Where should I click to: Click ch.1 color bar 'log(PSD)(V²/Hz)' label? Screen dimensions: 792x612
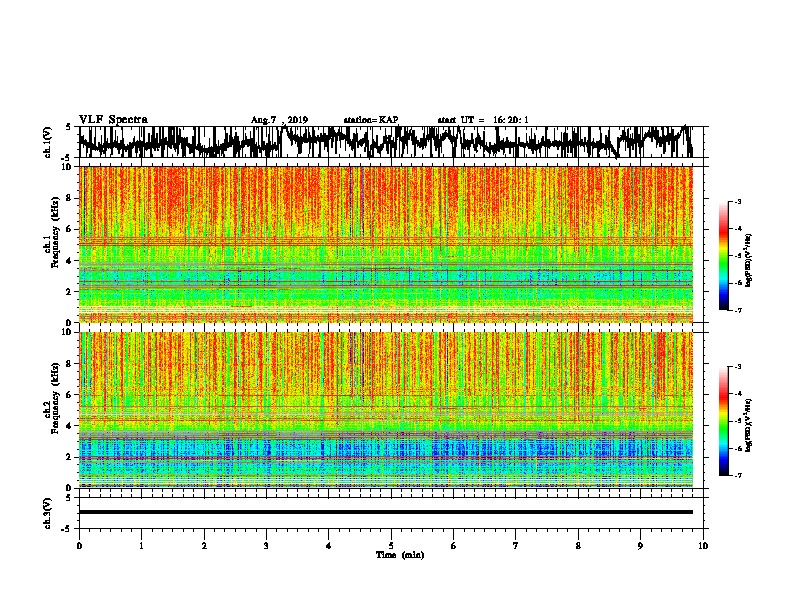click(749, 260)
